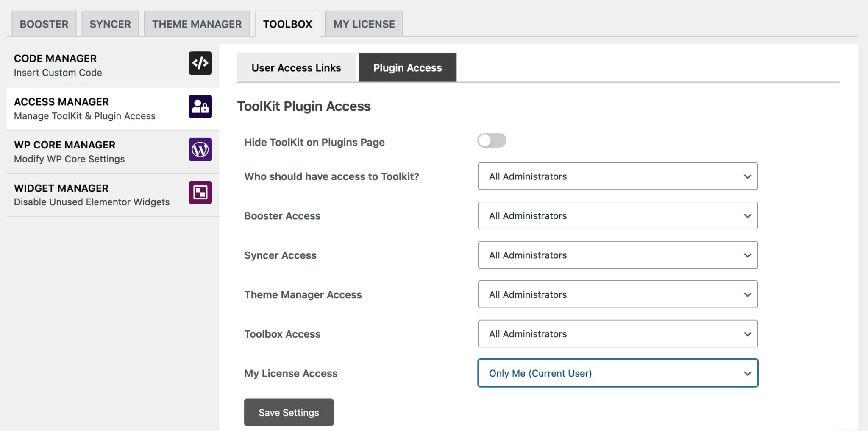
Task: Open the Code Manager custom code icon
Action: 200,64
